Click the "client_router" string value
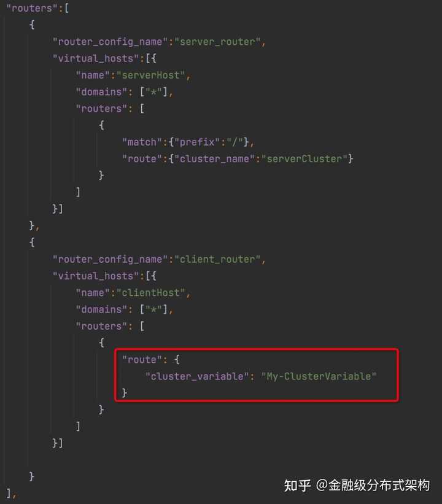The height and width of the screenshot is (504, 442). [x=217, y=260]
